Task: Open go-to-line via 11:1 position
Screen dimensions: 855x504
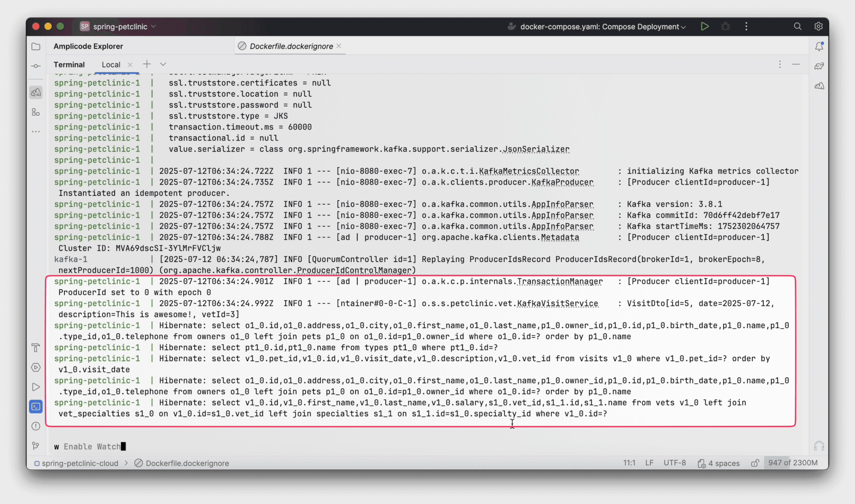Action: point(629,463)
